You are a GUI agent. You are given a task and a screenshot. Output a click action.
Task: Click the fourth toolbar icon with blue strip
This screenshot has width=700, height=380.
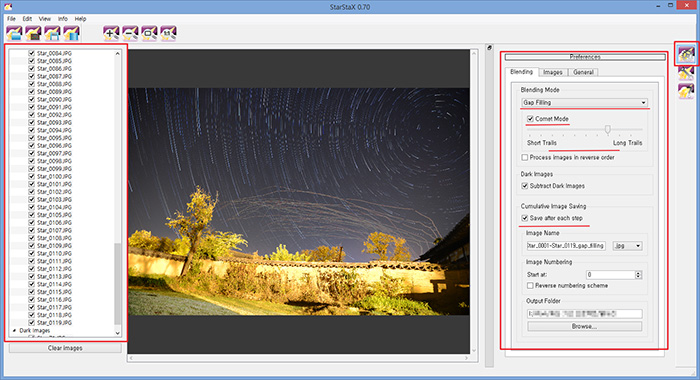coord(71,33)
